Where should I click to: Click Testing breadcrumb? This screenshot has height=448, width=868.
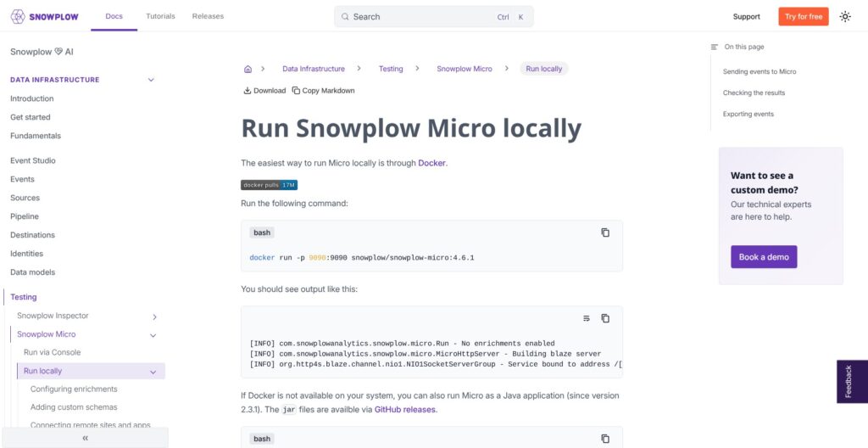click(x=391, y=69)
